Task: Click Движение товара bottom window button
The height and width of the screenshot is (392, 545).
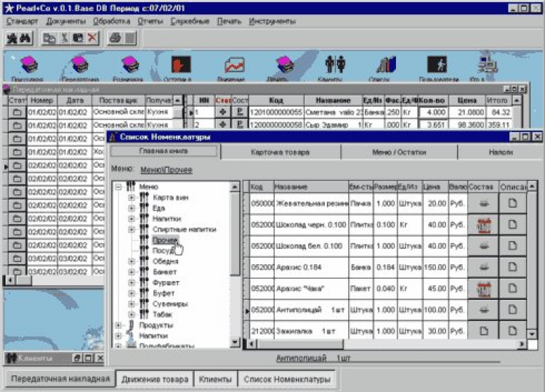Action: (x=155, y=379)
